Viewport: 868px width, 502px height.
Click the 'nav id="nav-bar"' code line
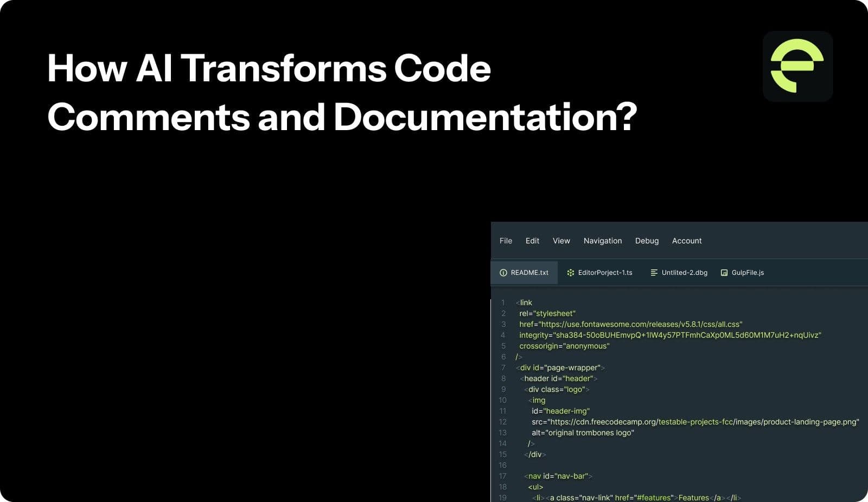click(558, 476)
